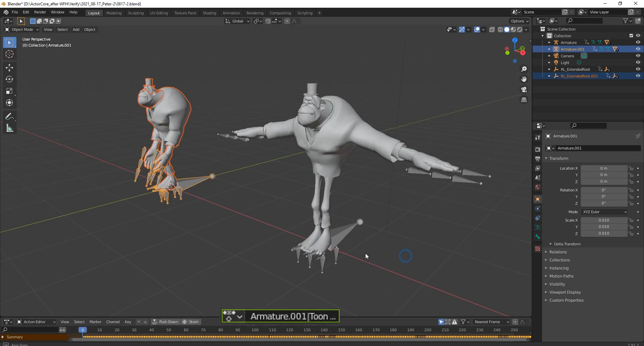Select the Annotate tool
This screenshot has height=346, width=644.
tap(9, 117)
